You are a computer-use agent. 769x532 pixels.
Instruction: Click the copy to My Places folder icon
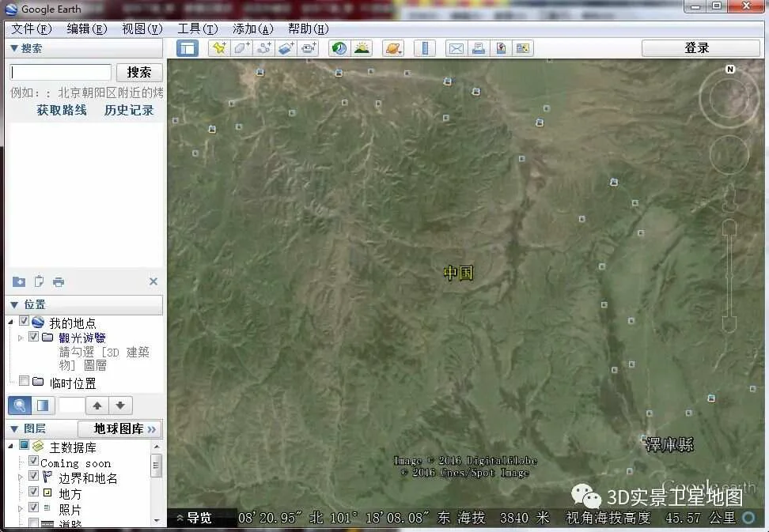[x=19, y=281]
